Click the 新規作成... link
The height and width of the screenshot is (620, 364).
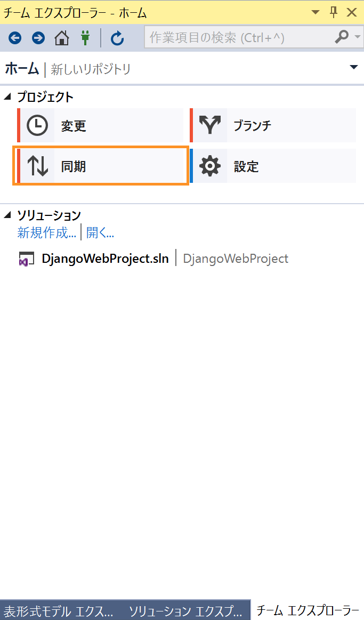pyautogui.click(x=47, y=232)
